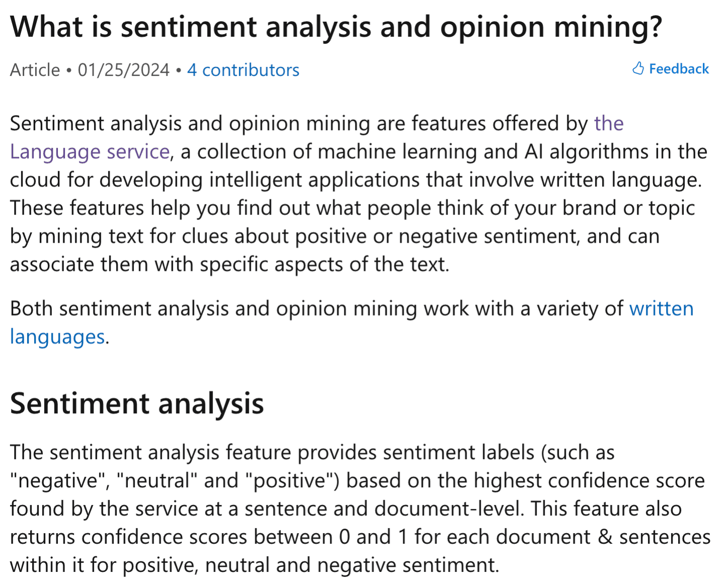Viewport: 728px width, 586px height.
Task: Click the purple 'the' link word
Action: coord(608,123)
